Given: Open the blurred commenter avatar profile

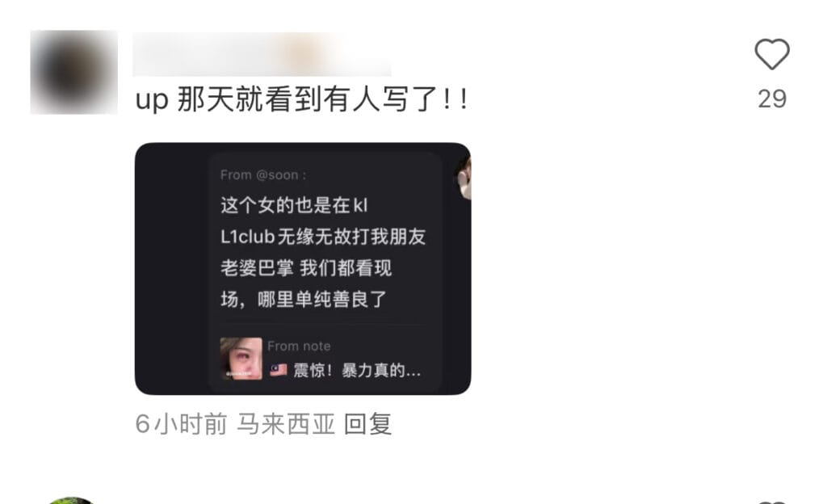Looking at the screenshot, I should coord(73,72).
